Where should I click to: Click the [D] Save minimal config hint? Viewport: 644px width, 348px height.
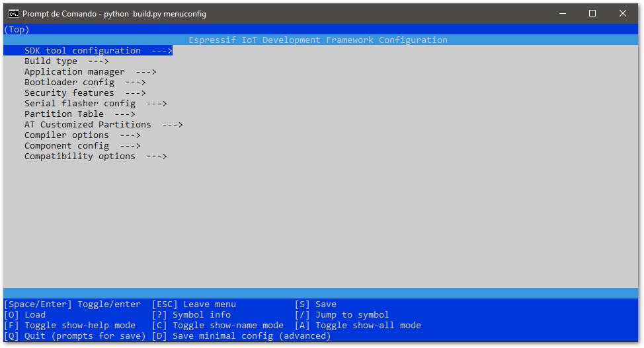pos(241,336)
